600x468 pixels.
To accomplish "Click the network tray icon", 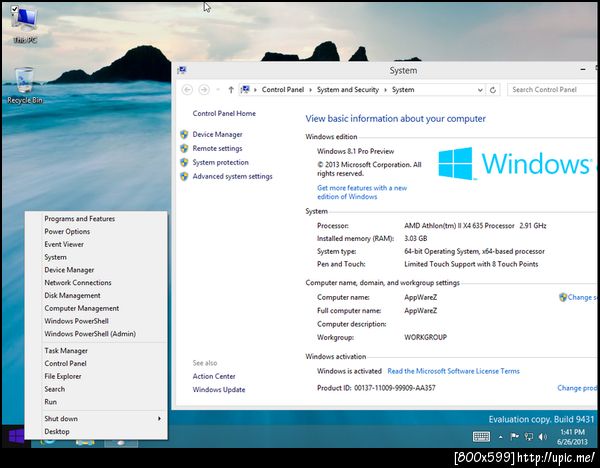I will (x=529, y=437).
